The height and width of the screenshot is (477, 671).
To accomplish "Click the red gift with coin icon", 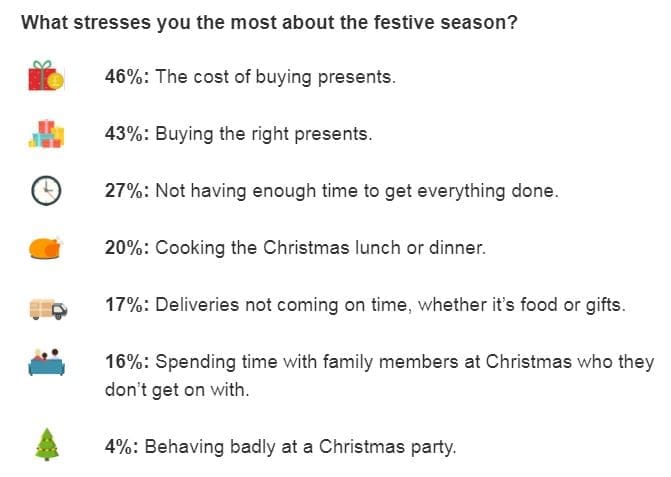I will click(46, 76).
